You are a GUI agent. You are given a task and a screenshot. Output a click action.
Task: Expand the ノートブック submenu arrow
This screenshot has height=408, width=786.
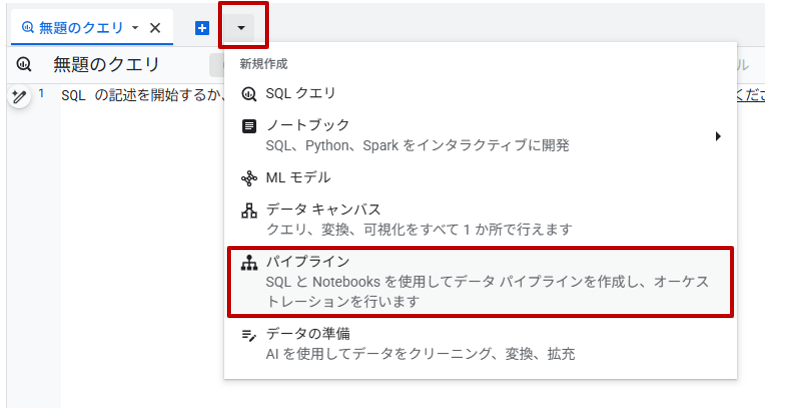click(x=717, y=136)
